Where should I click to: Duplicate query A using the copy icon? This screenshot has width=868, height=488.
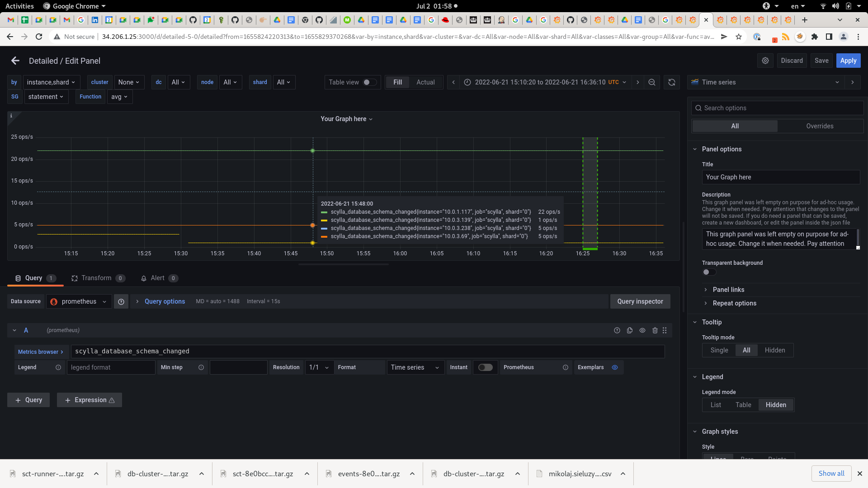click(630, 330)
